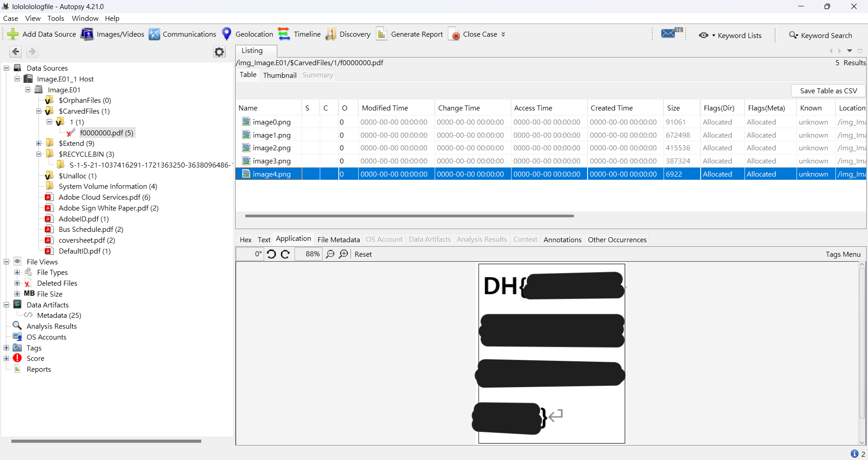Open the Timeline tool icon
Image resolution: width=868 pixels, height=460 pixels.
(x=284, y=34)
